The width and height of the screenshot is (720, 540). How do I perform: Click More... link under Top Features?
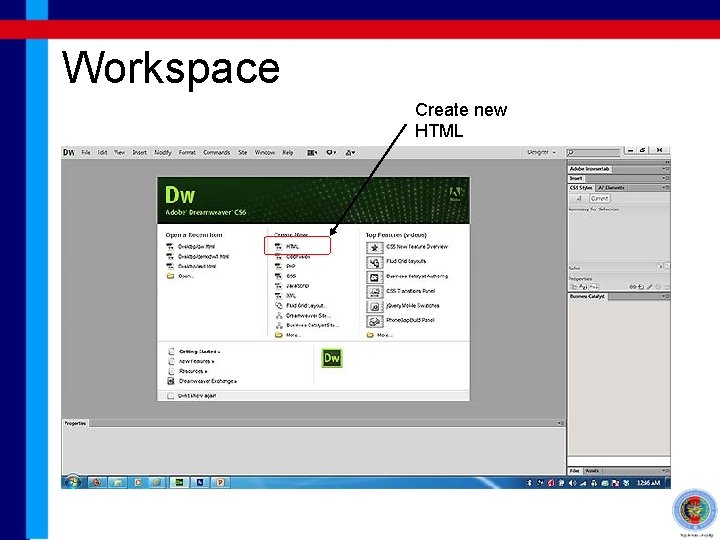pyautogui.click(x=385, y=335)
